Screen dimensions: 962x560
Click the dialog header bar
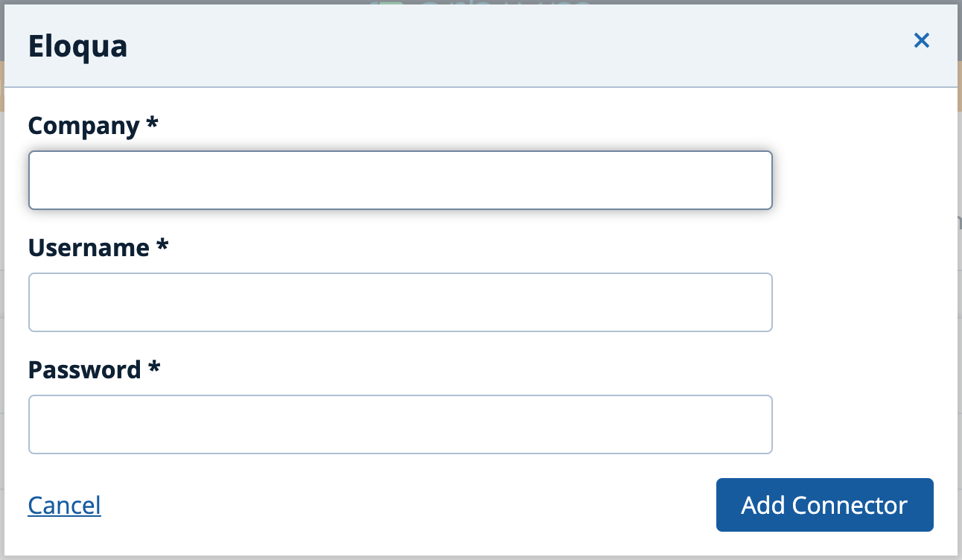click(x=481, y=46)
